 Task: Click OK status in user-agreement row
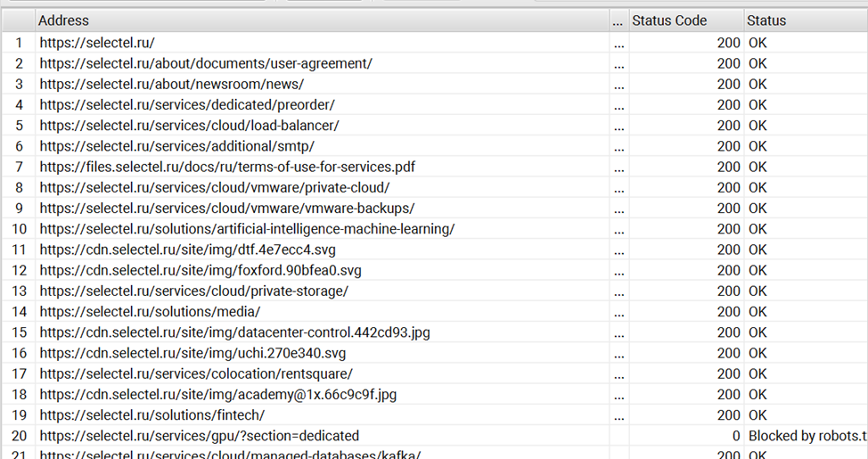pyautogui.click(x=757, y=63)
